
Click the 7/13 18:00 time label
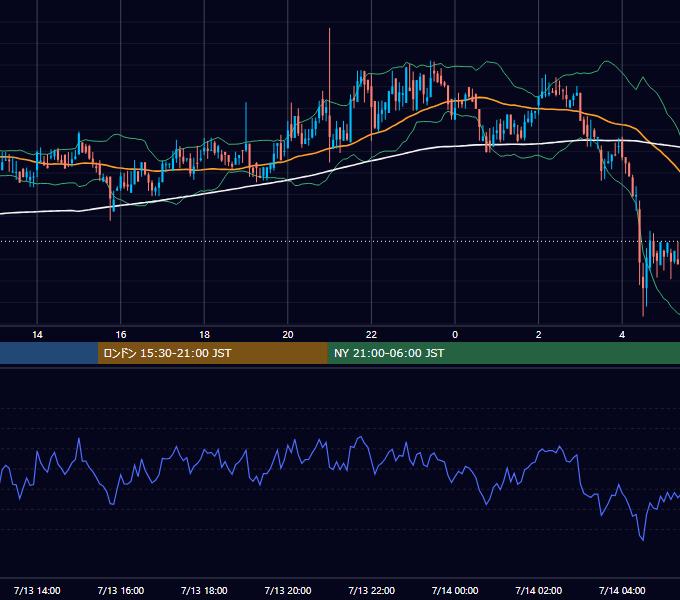204,590
